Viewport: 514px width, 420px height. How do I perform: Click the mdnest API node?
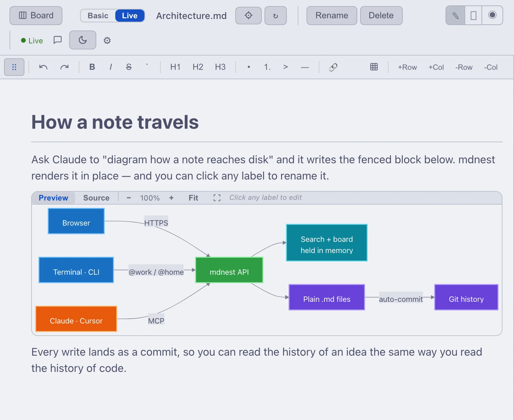(x=229, y=270)
